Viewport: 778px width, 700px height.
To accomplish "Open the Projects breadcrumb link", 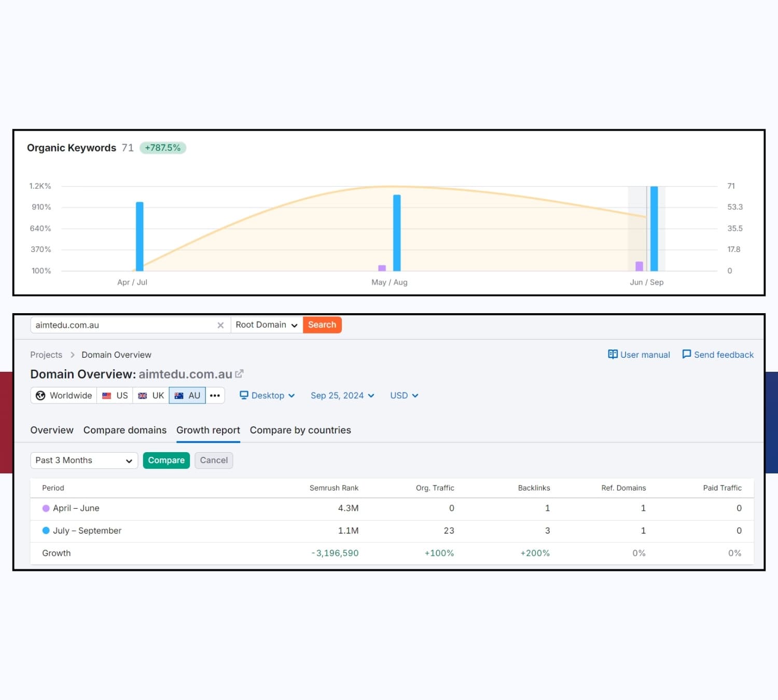I will click(46, 355).
